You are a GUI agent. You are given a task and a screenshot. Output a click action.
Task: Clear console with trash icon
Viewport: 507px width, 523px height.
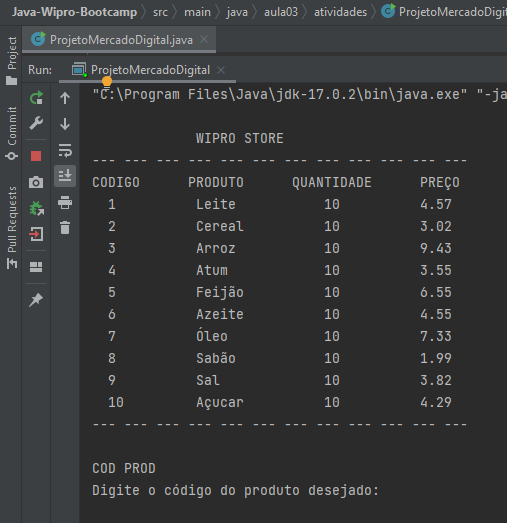click(65, 228)
